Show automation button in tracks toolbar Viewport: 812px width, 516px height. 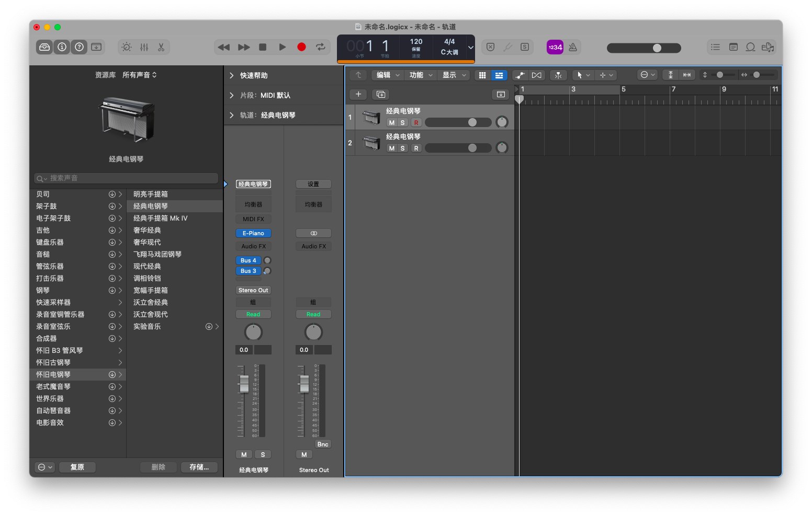pos(520,75)
